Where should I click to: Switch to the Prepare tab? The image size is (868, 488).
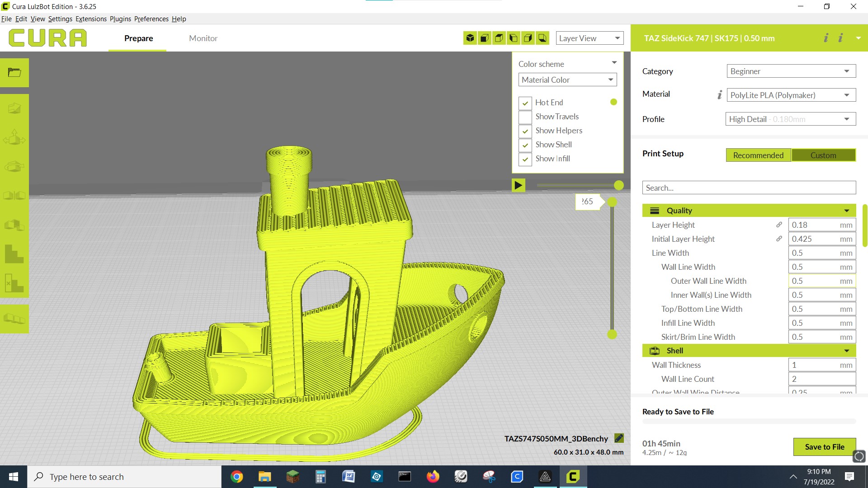138,38
